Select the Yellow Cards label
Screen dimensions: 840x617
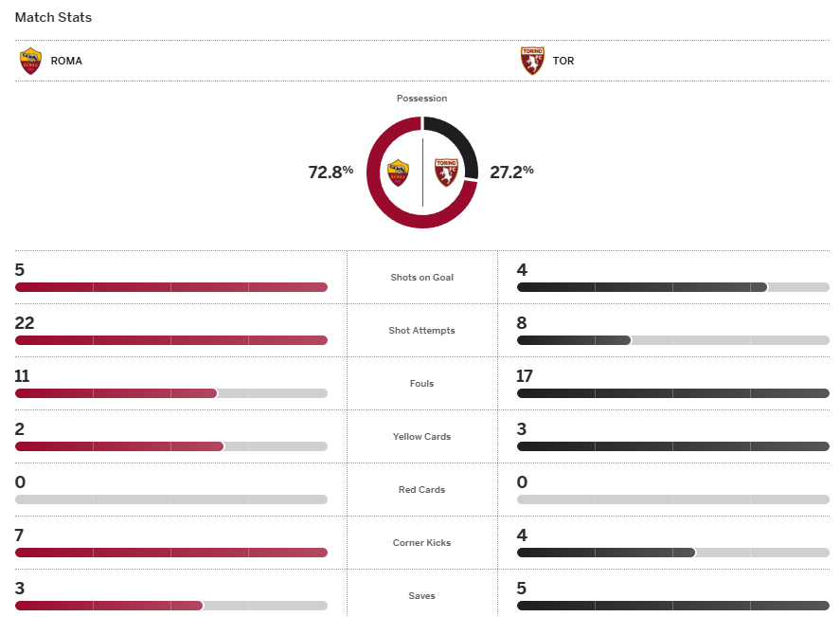pyautogui.click(x=421, y=436)
